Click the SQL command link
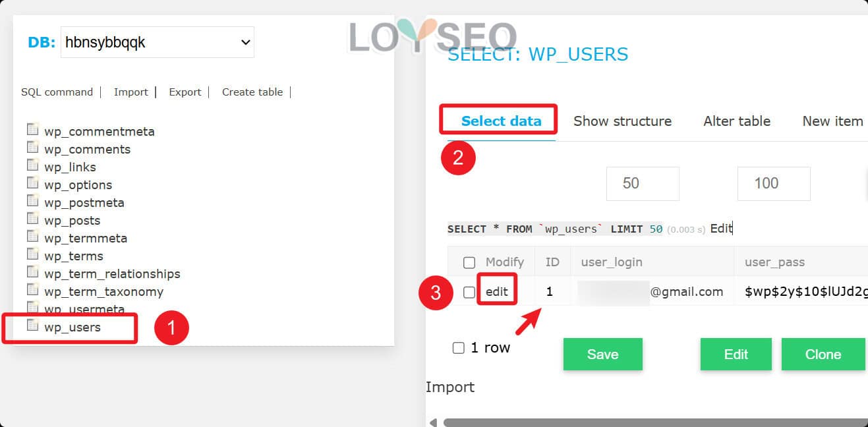 [x=57, y=92]
